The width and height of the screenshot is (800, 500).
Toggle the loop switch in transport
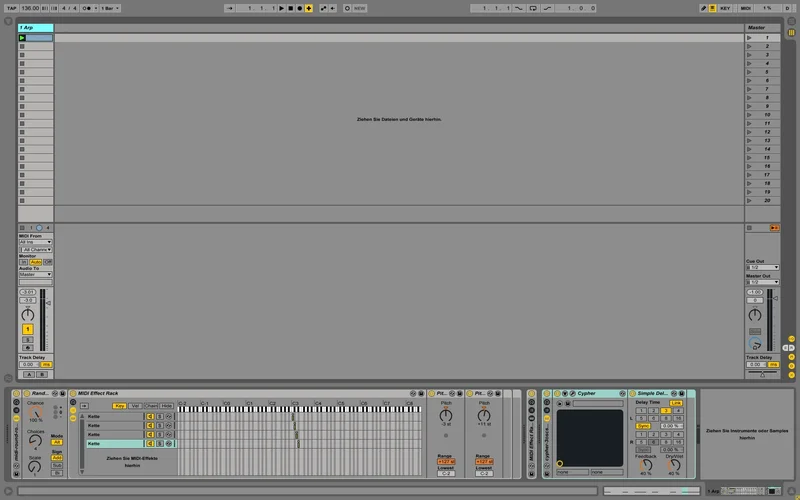coord(533,8)
